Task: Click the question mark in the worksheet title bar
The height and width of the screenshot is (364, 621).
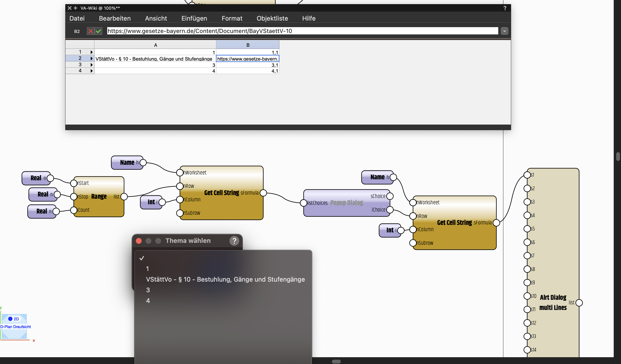Action: click(x=505, y=8)
